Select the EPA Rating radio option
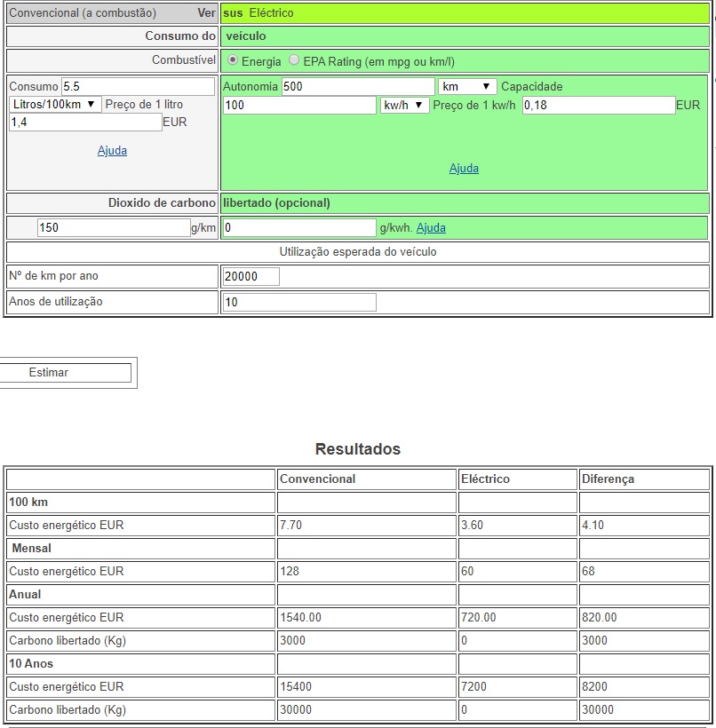Viewport: 716px width, 728px height. coord(294,60)
